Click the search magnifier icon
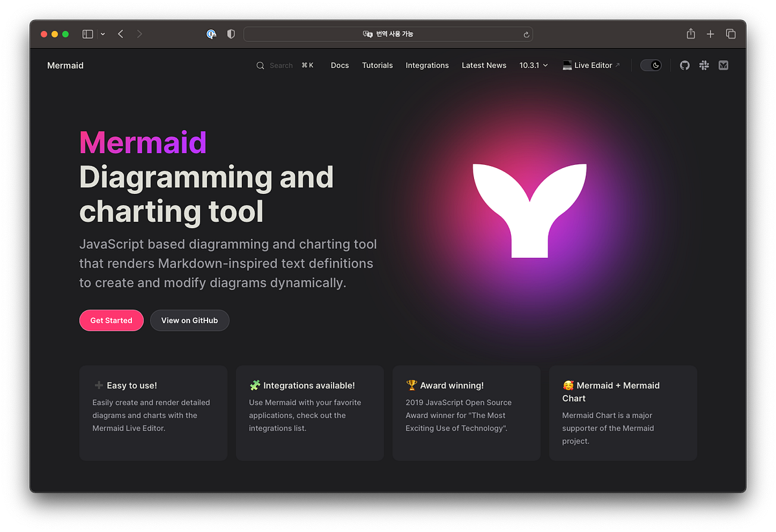Image resolution: width=776 pixels, height=532 pixels. pos(260,65)
